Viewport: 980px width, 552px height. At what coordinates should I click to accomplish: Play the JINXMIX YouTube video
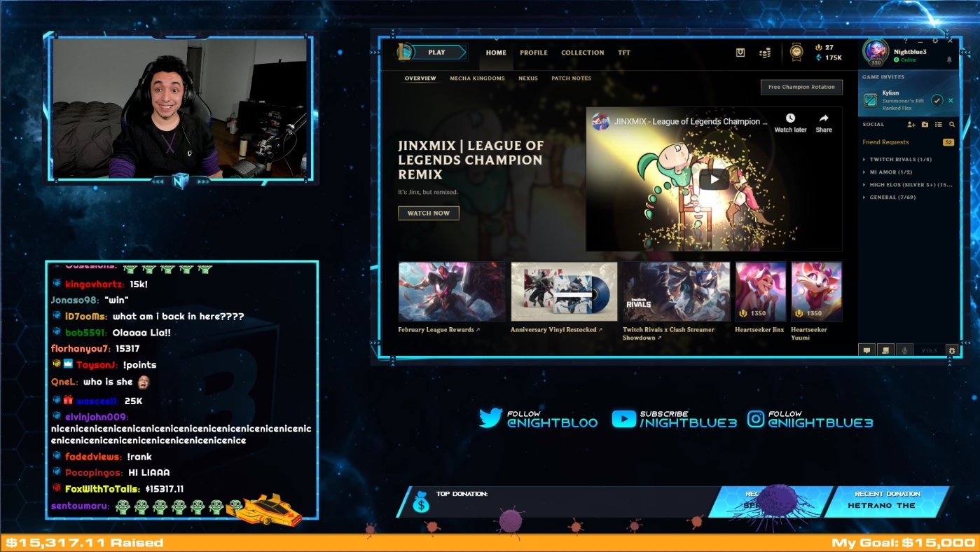[x=714, y=179]
